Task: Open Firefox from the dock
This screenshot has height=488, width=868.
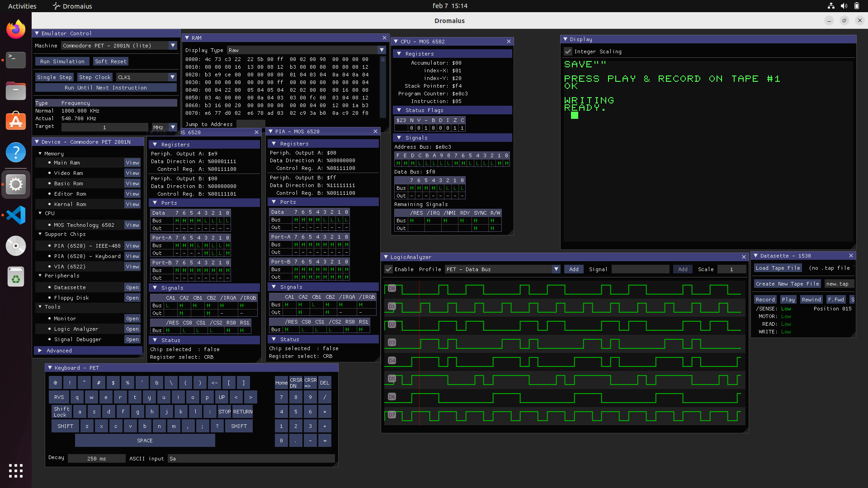Action: (x=16, y=30)
